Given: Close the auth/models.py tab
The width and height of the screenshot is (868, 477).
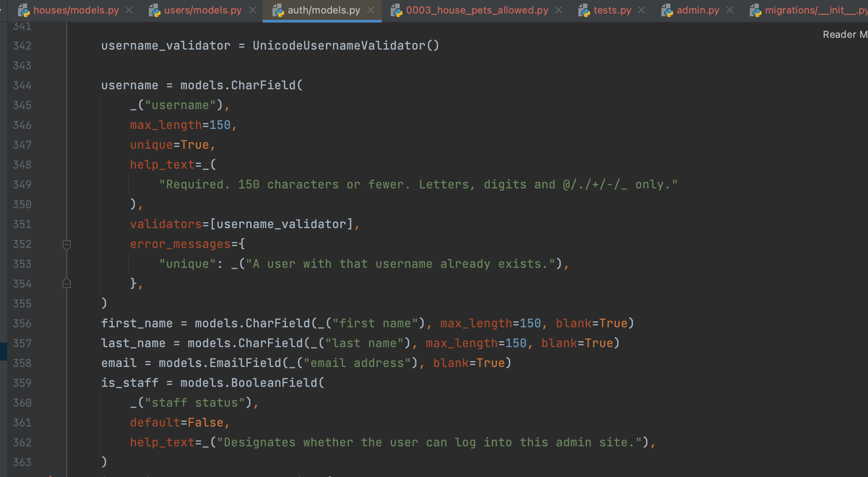Looking at the screenshot, I should 371,10.
